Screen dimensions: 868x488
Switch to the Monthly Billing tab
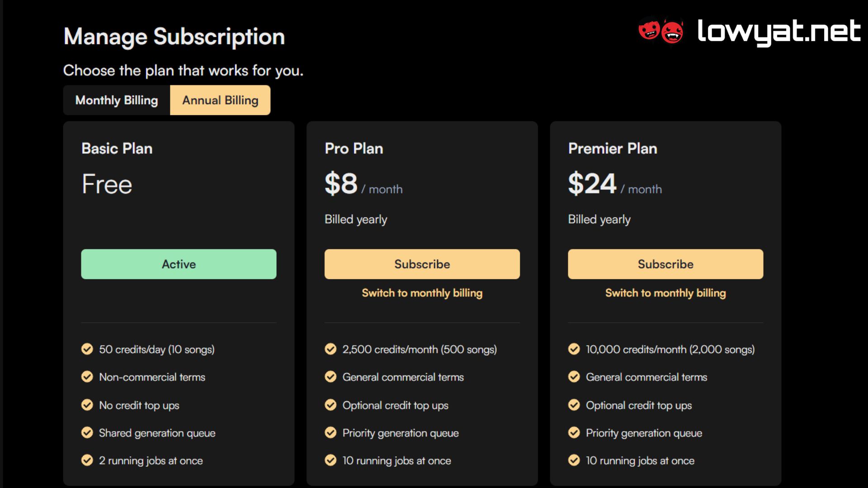pos(117,100)
